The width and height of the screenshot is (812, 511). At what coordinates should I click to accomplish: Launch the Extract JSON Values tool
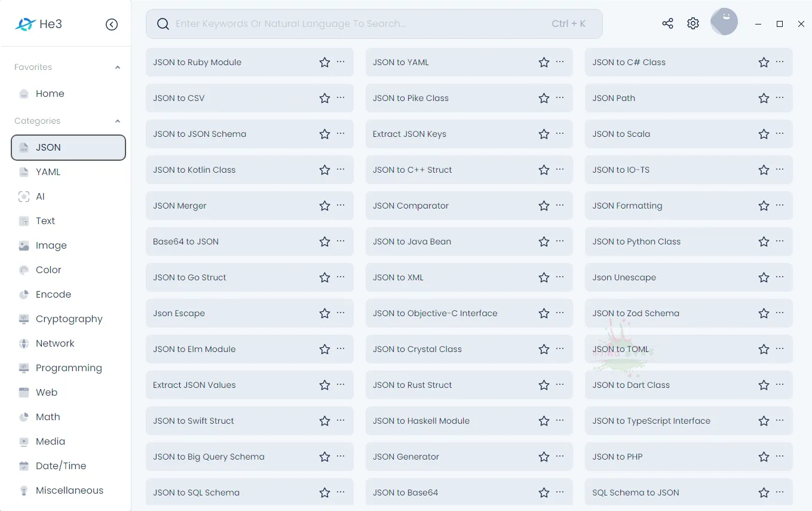coord(250,385)
